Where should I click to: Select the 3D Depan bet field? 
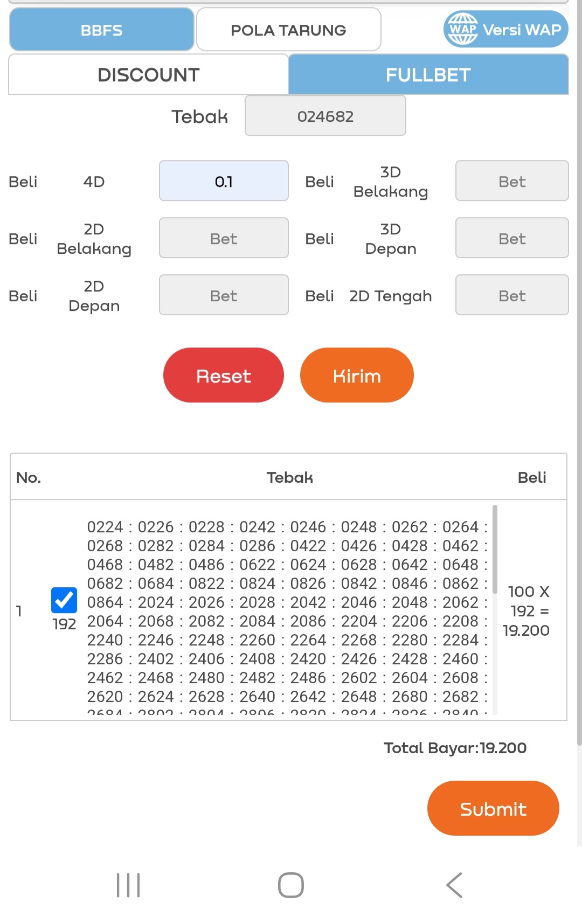(511, 238)
